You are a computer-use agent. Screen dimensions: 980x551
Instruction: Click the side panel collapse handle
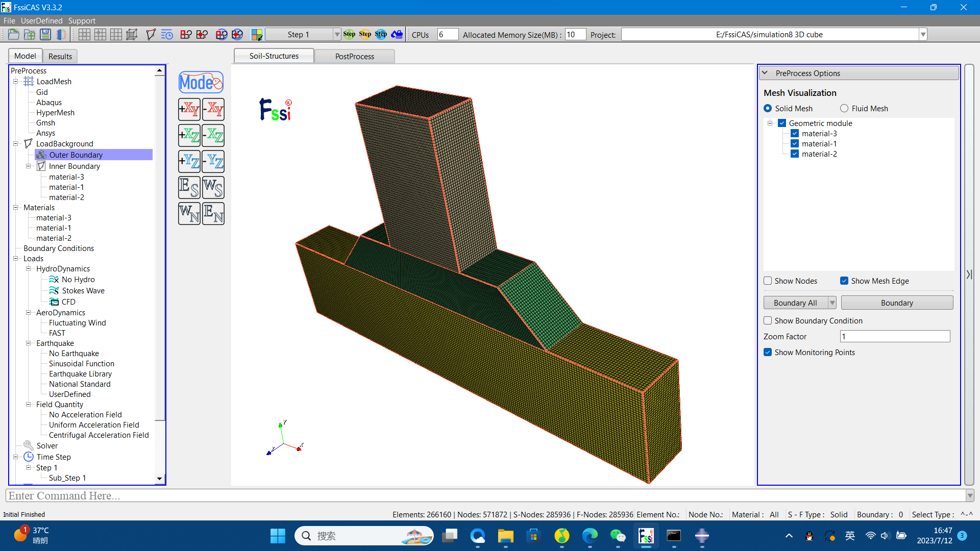pos(969,274)
